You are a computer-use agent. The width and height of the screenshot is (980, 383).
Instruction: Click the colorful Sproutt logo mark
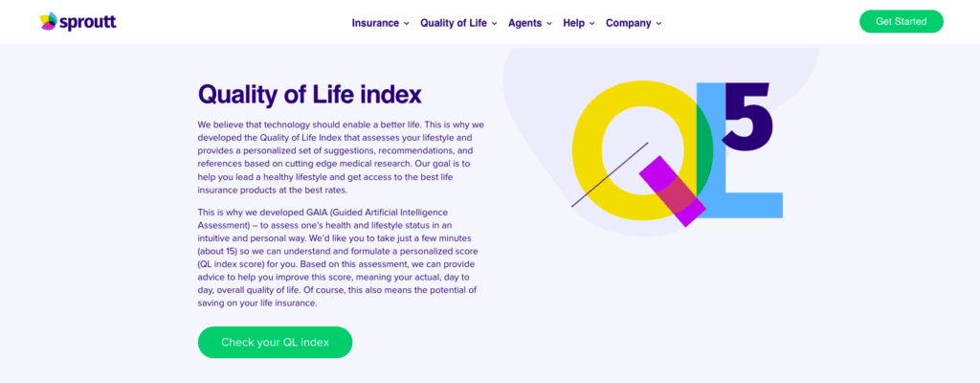point(47,21)
